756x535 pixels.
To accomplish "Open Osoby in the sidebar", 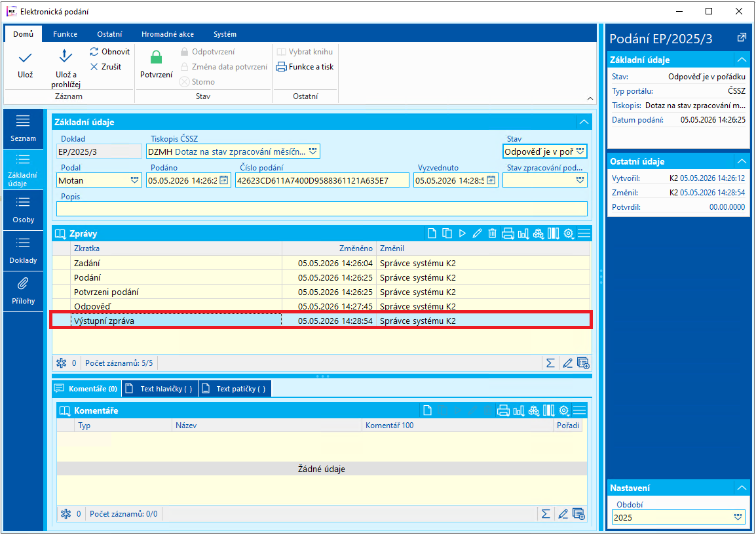I will pos(23,210).
